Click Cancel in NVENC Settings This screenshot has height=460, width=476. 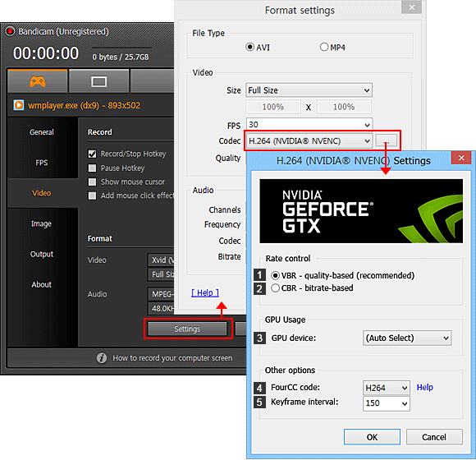point(434,437)
